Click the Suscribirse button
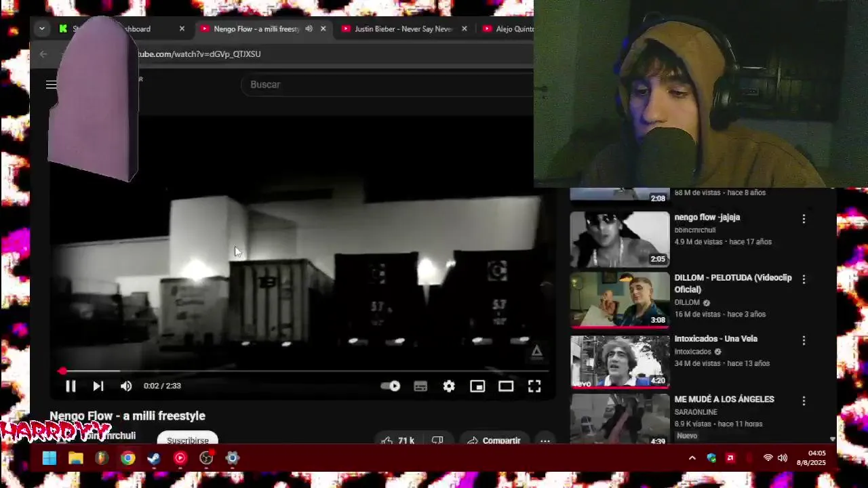 click(188, 439)
